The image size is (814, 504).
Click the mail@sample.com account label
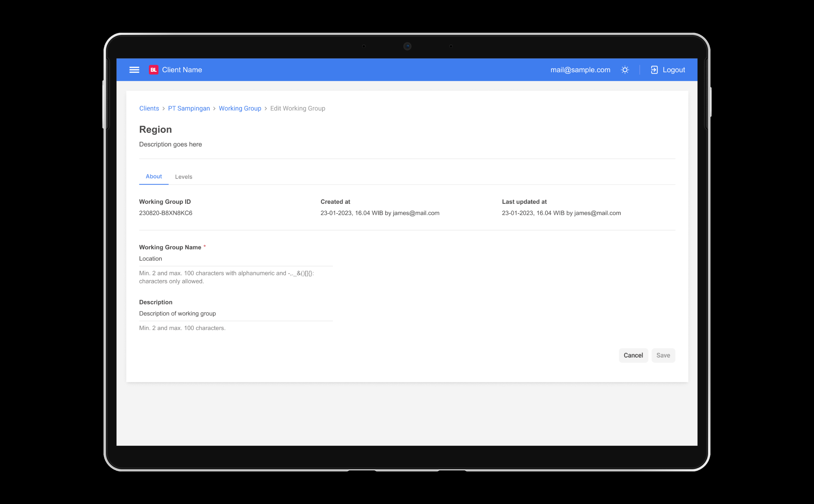(x=580, y=70)
